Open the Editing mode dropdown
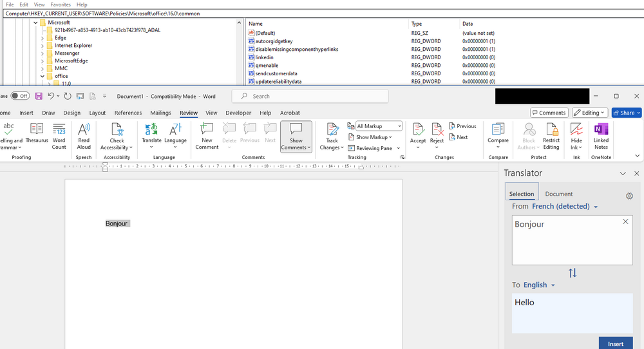The image size is (644, 349). coord(590,113)
